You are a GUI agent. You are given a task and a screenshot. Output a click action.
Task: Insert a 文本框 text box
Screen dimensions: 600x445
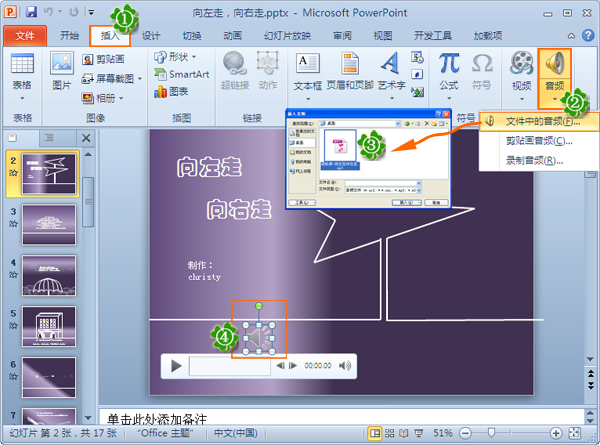[x=308, y=64]
